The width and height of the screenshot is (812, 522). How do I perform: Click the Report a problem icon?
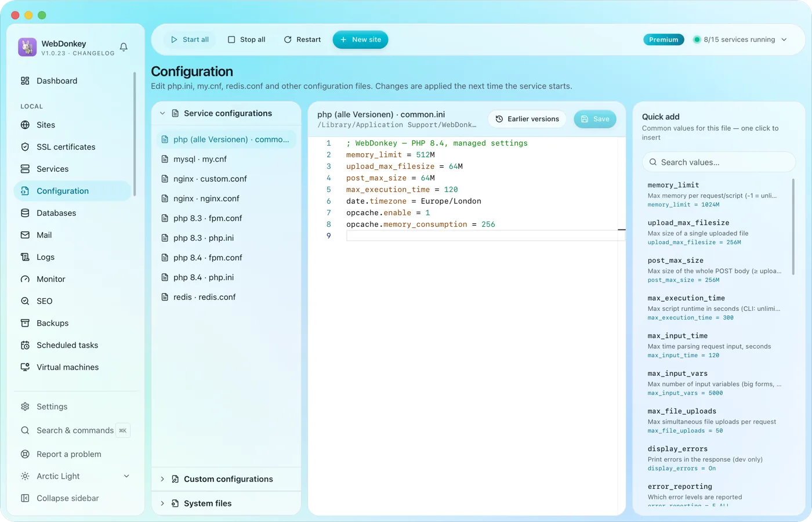tap(25, 454)
